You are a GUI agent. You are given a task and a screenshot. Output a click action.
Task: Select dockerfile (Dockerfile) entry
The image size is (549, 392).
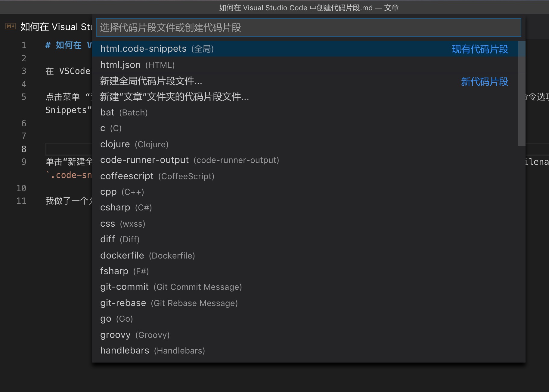147,256
